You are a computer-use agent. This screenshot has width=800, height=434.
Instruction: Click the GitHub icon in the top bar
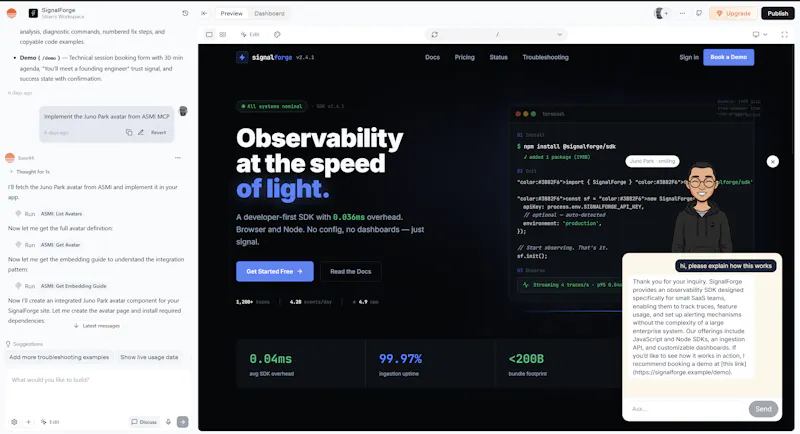[699, 13]
